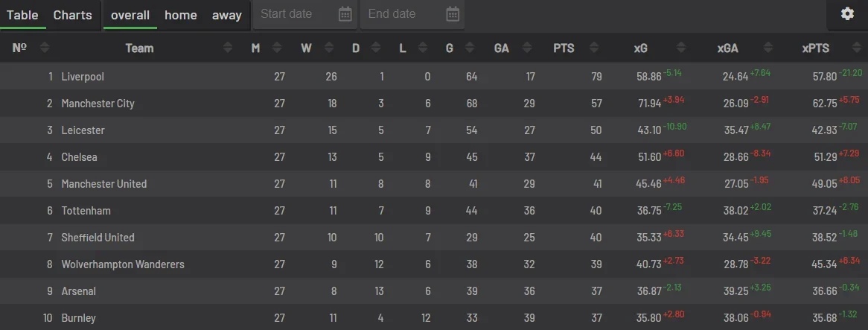The height and width of the screenshot is (330, 868).
Task: Open the Start date calendar icon
Action: (x=345, y=14)
